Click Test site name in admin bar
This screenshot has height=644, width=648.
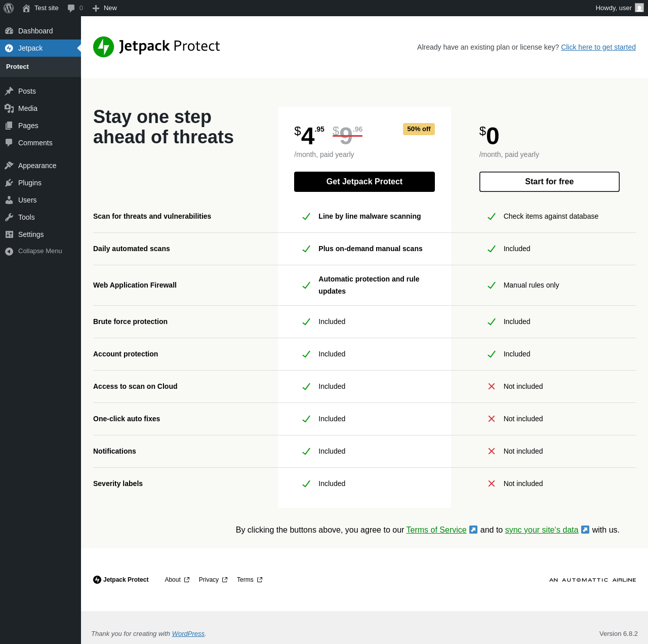(x=47, y=8)
